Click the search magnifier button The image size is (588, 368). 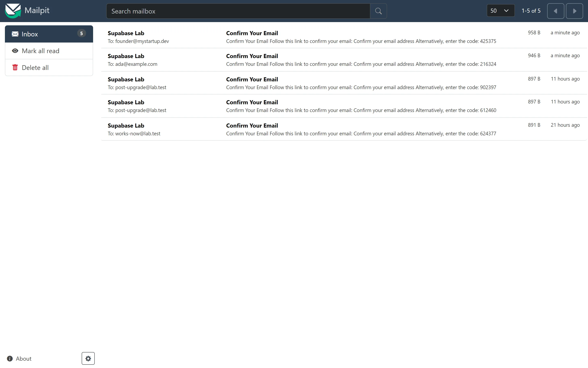click(378, 11)
